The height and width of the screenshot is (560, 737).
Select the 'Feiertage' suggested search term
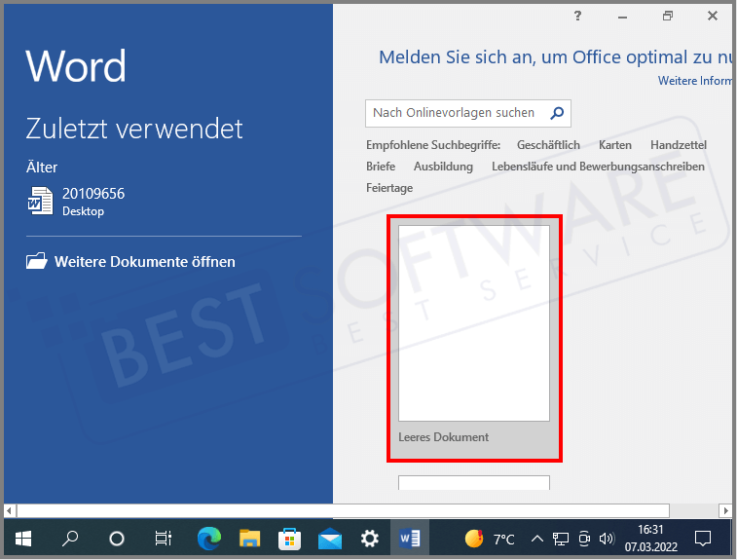pyautogui.click(x=389, y=188)
